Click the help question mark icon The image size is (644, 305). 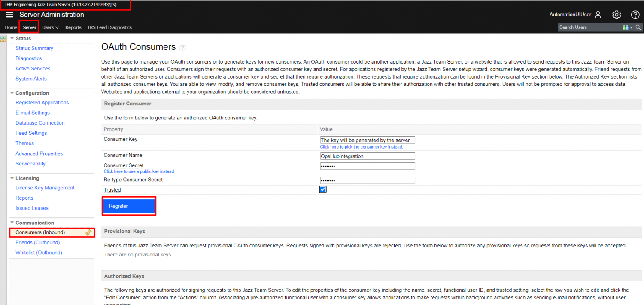[x=635, y=15]
